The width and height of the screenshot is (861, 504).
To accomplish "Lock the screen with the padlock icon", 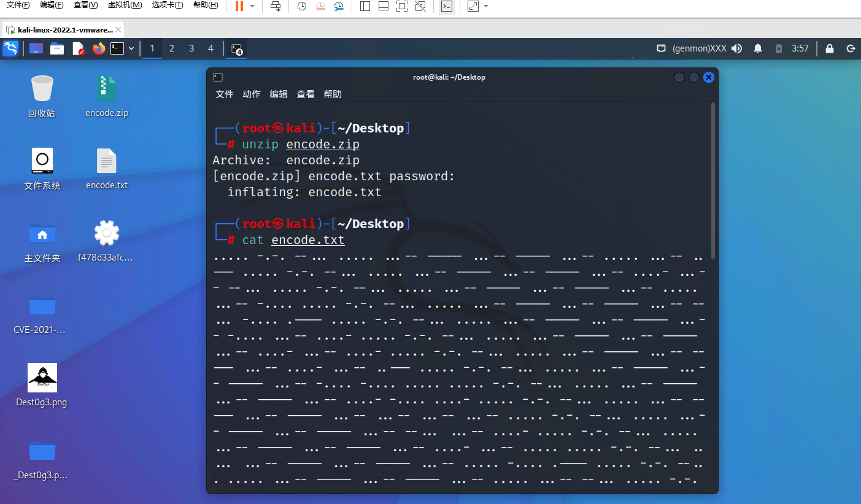I will (x=830, y=48).
